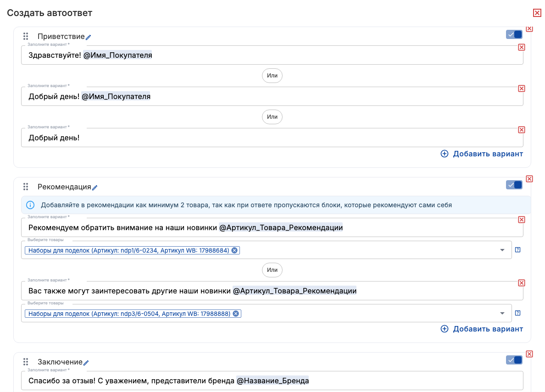The image size is (545, 392).
Task: Open product dropdown containing ndp3/6-0504
Action: [x=502, y=314]
